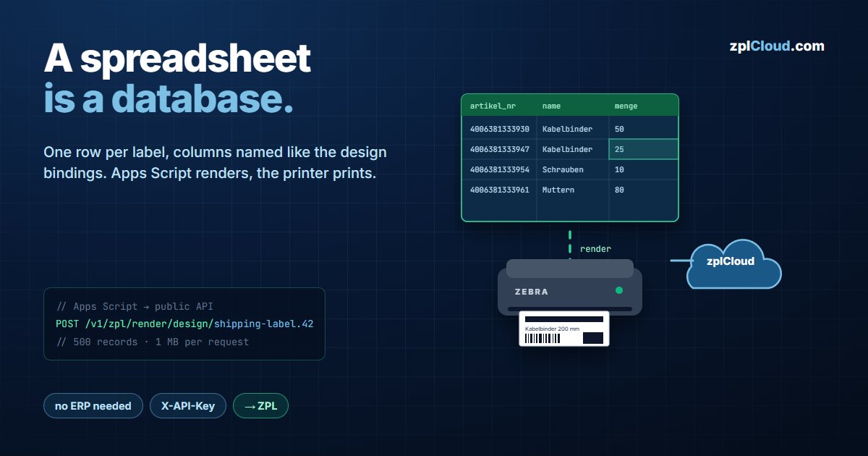Click the printed Kabelbinder 200 mm label
Screen dimensions: 868x456
point(564,329)
